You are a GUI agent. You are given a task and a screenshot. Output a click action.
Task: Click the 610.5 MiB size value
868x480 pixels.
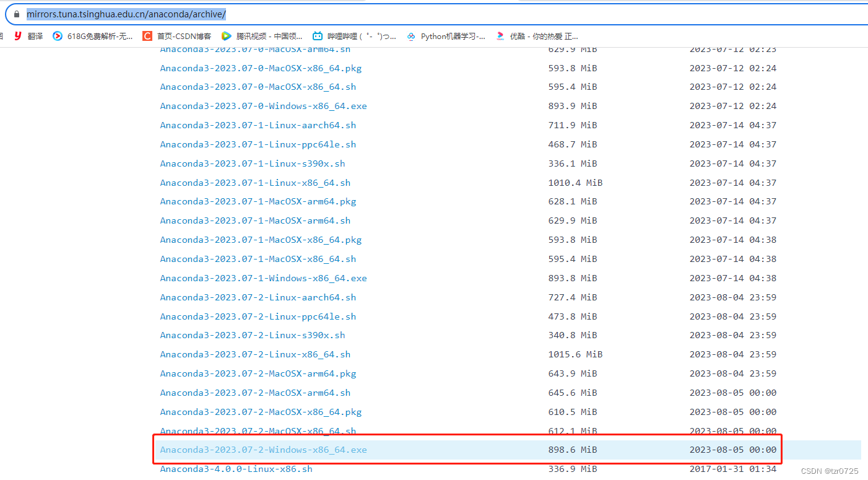573,412
